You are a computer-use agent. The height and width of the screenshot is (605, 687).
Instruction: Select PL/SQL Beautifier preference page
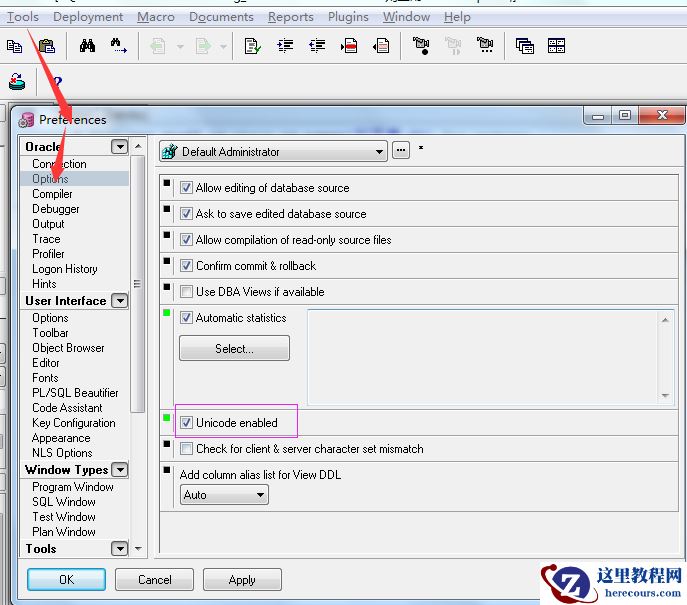75,393
